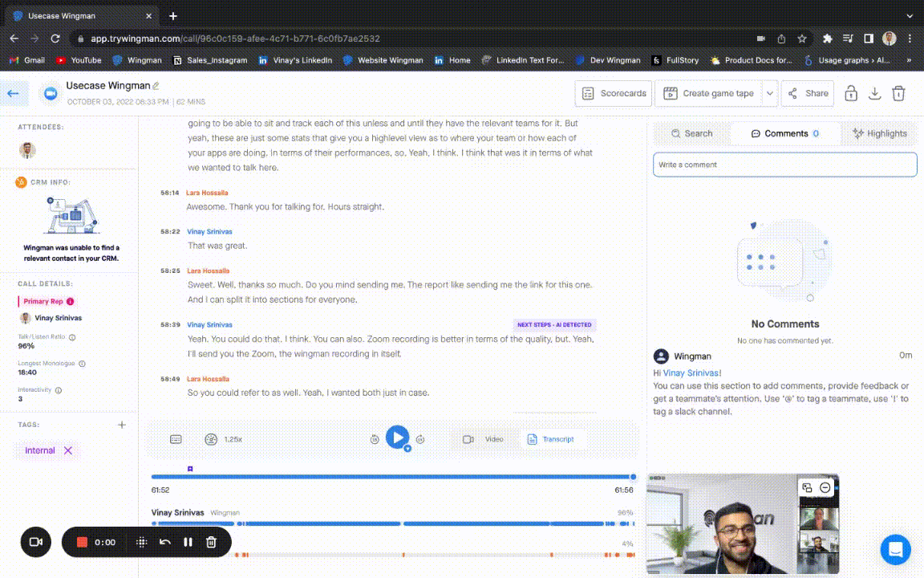Toggle camera in screen recorder widget

[36, 542]
